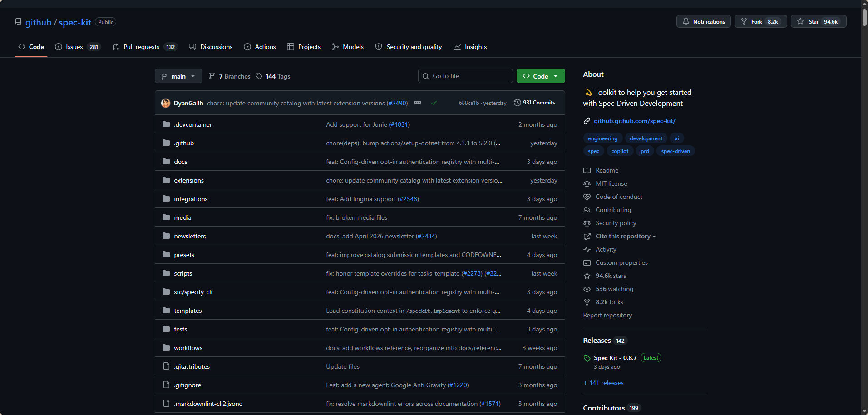Click the + 141 releases link

[603, 383]
